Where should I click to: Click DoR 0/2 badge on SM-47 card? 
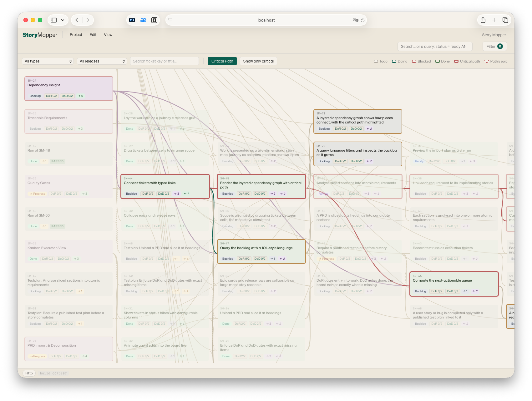tap(244, 259)
